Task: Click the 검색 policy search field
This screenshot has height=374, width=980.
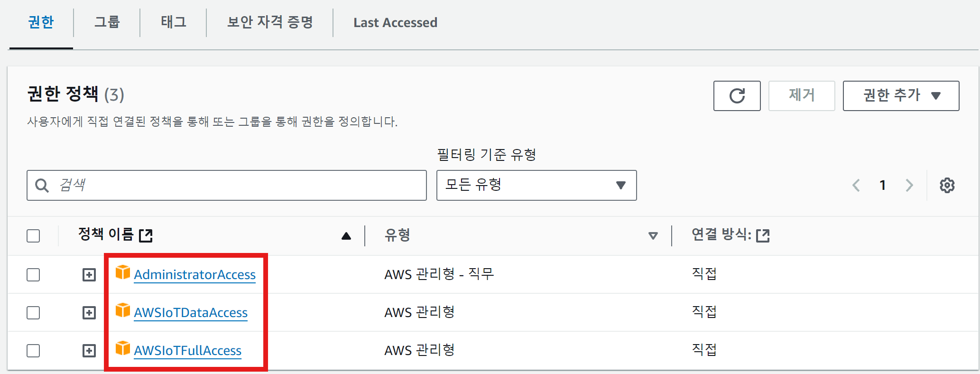Action: [237, 185]
